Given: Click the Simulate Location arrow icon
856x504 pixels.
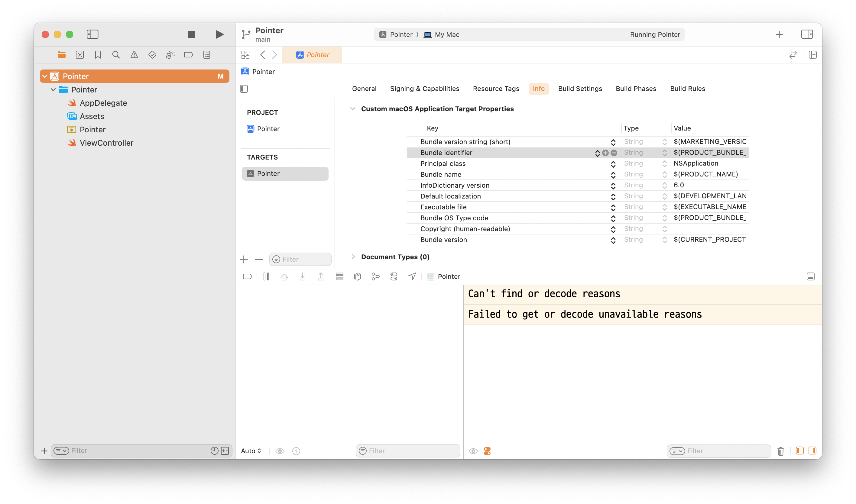Looking at the screenshot, I should 412,276.
